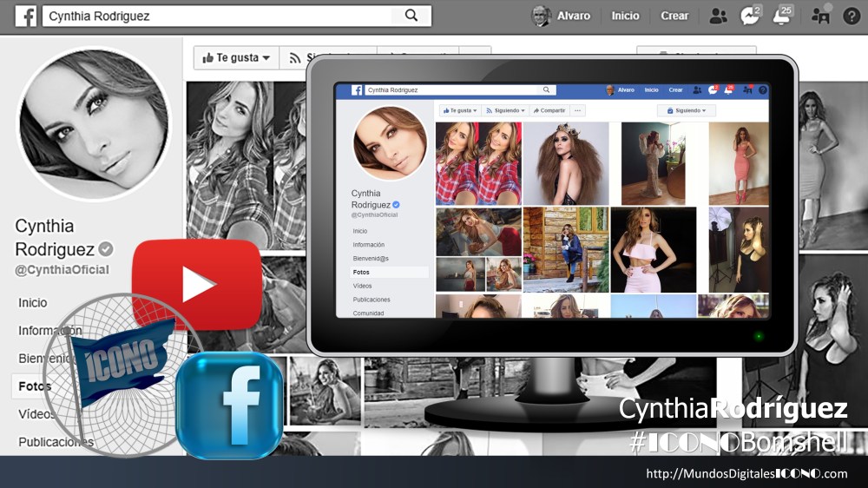Click the quick help question icon in background header
Viewport: 868px width, 488px height.
pos(852,16)
